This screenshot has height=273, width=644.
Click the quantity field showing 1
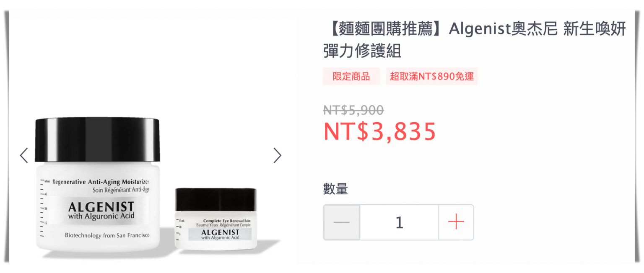click(x=399, y=222)
